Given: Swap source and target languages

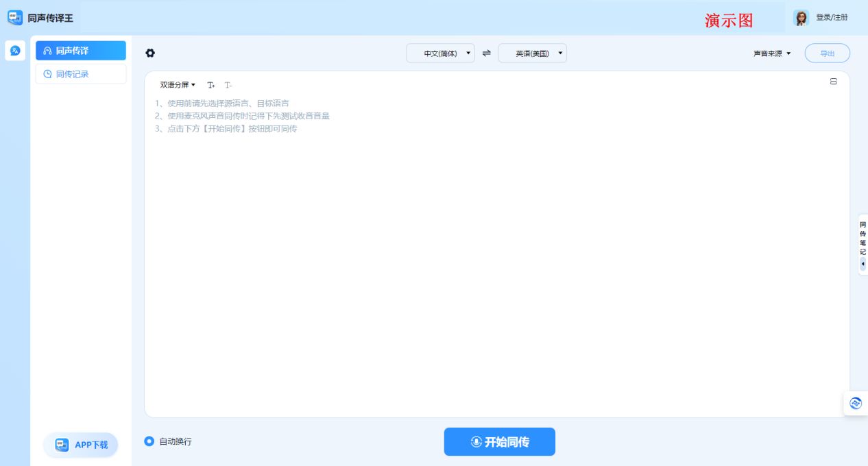Looking at the screenshot, I should (487, 53).
